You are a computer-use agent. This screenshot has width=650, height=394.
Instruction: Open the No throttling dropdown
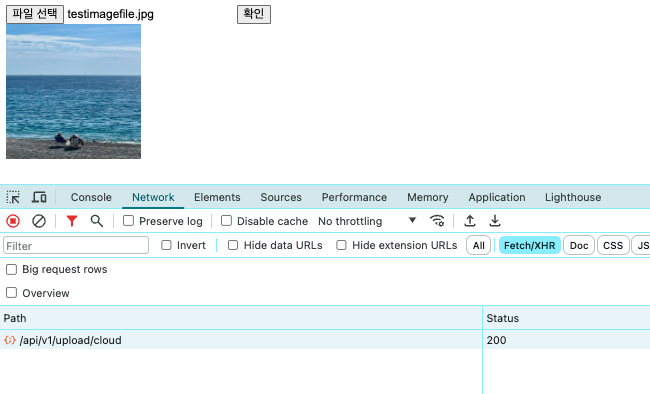[367, 221]
